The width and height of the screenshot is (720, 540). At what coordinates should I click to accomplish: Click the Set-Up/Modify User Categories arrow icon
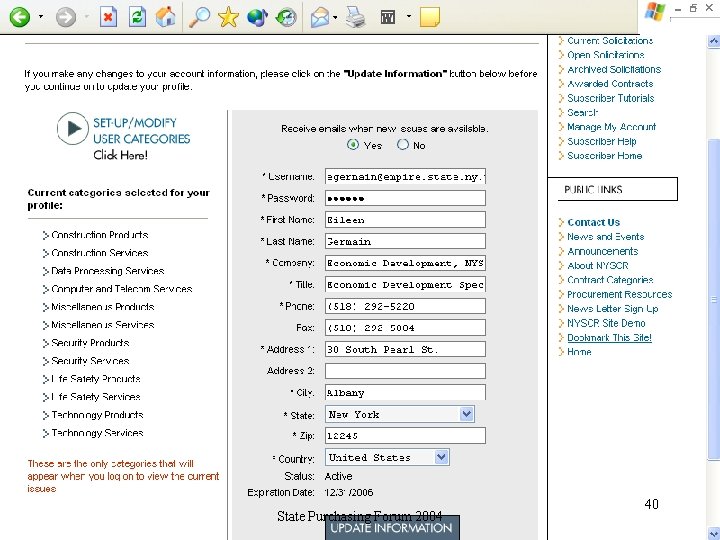[72, 128]
